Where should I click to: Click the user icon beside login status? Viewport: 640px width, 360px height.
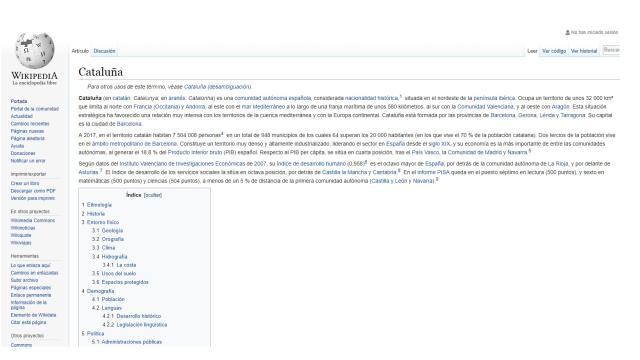pyautogui.click(x=567, y=32)
